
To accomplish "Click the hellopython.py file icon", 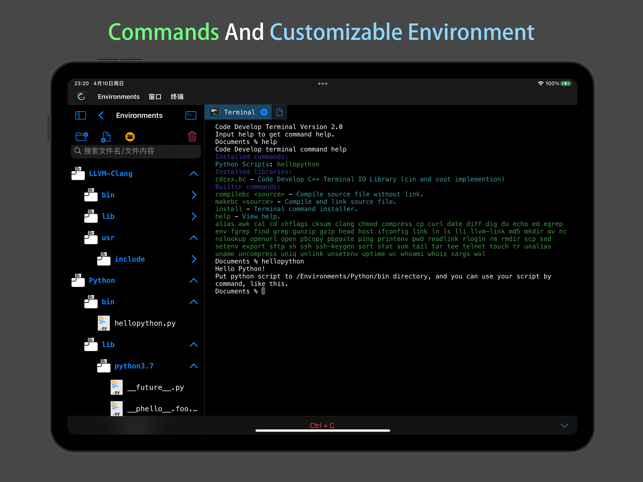I will coord(104,323).
